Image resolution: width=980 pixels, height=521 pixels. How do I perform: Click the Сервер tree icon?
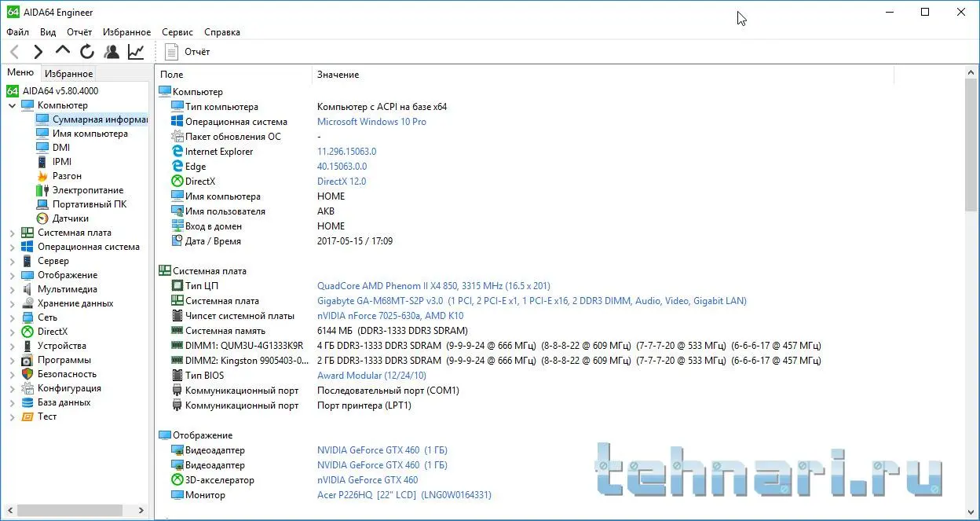[x=27, y=261]
